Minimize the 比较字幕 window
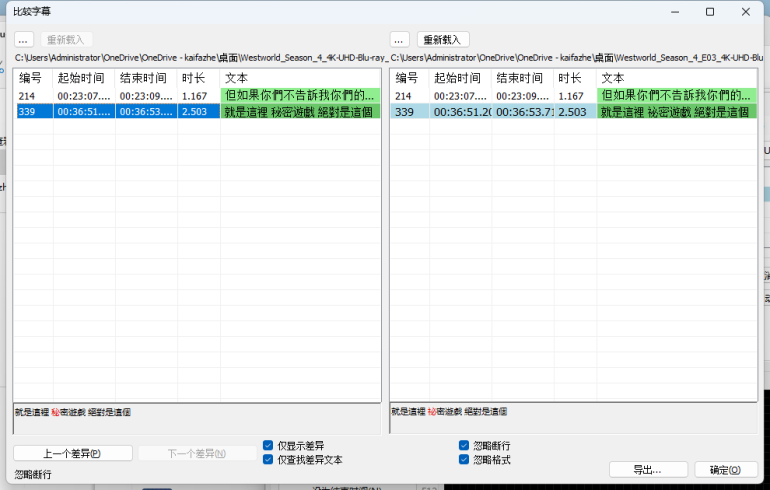 click(675, 12)
